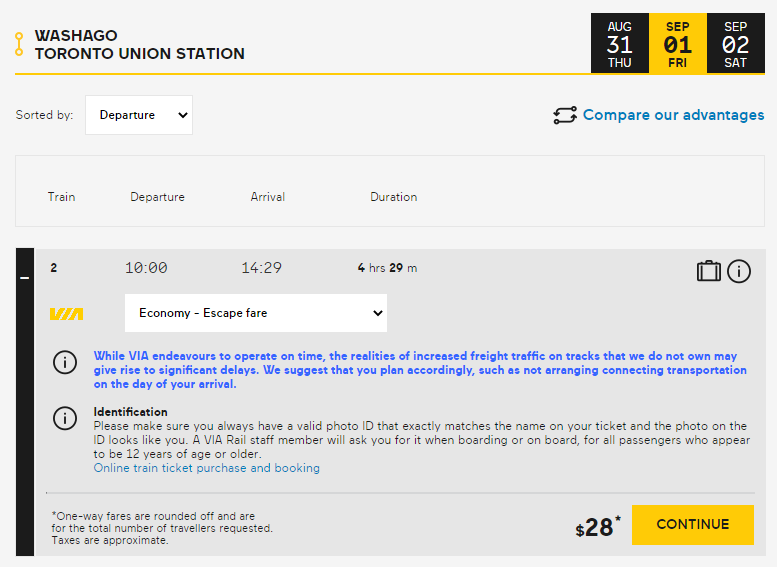Click the Arrival column header
Screen dimensions: 777x567
[268, 197]
